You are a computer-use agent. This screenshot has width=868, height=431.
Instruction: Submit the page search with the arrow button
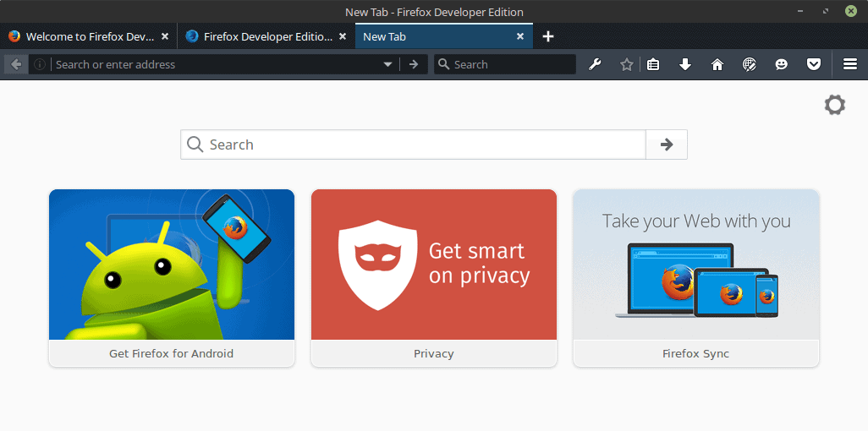pyautogui.click(x=667, y=145)
